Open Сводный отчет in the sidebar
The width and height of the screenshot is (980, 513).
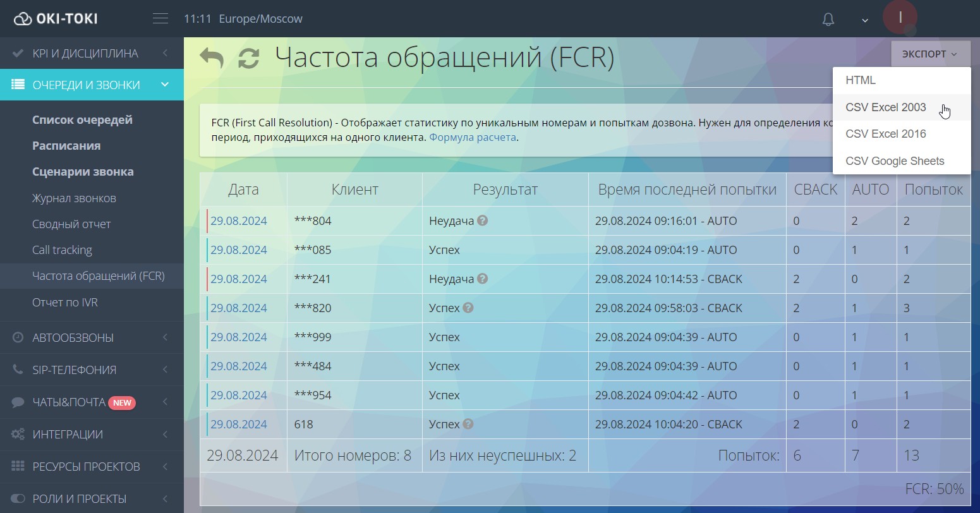[x=71, y=224]
